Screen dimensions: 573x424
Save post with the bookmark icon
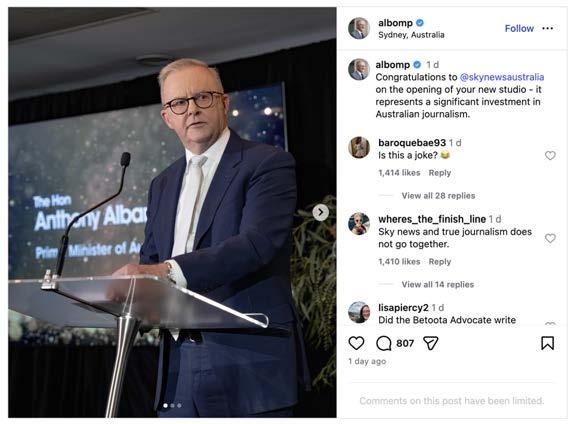547,343
